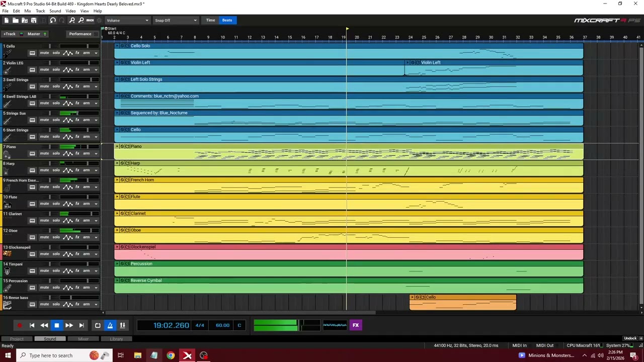The height and width of the screenshot is (362, 644).
Task: Toggle the metronome button
Action: [110, 325]
